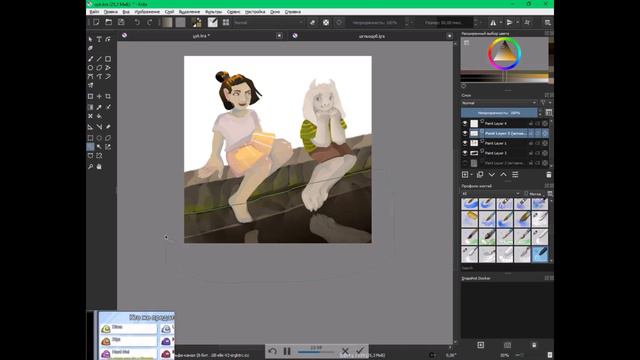The width and height of the screenshot is (640, 360).
Task: Redo the action in the toolbar
Action: (149, 22)
